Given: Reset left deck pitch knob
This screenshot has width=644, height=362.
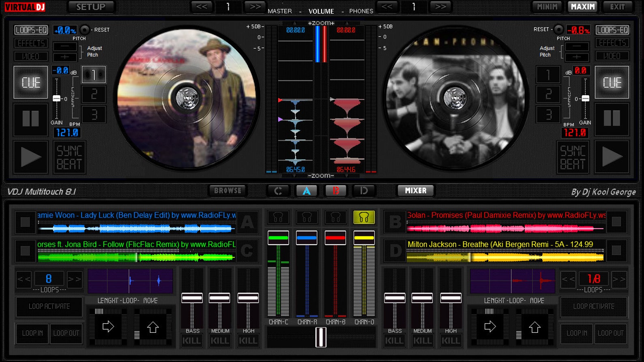Looking at the screenshot, I should pos(84,30).
